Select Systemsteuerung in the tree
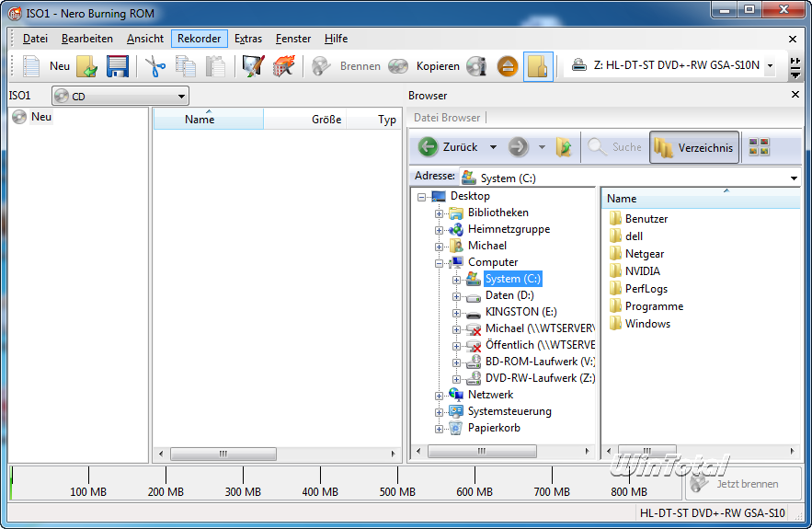 [509, 411]
